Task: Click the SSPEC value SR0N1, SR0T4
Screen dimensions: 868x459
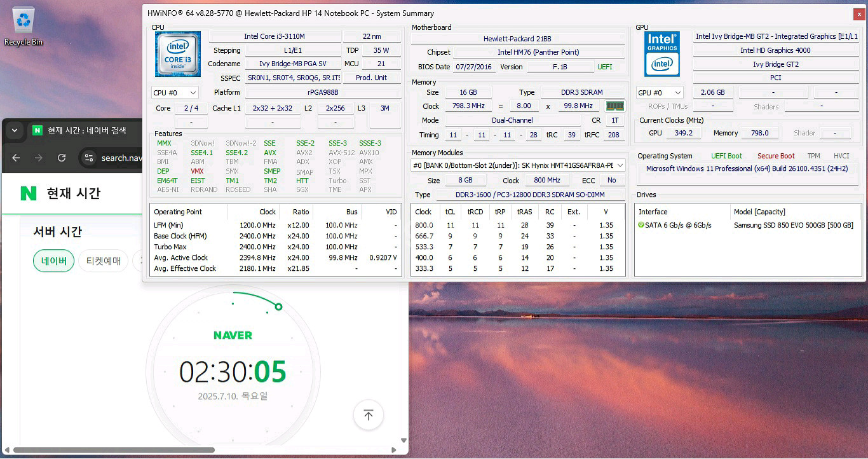Action: coord(293,78)
